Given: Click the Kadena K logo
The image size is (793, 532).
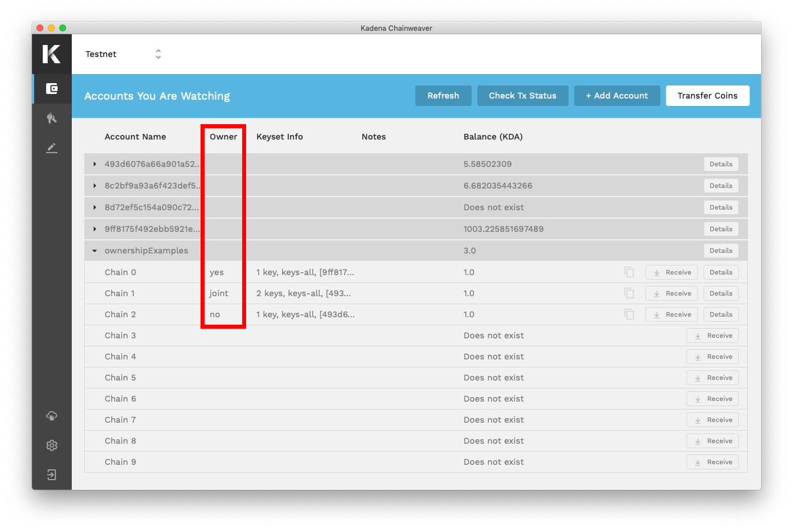Looking at the screenshot, I should (x=52, y=54).
